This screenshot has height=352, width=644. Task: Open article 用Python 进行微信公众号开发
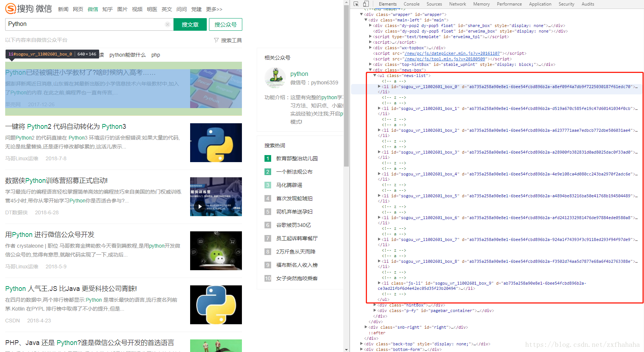point(50,235)
